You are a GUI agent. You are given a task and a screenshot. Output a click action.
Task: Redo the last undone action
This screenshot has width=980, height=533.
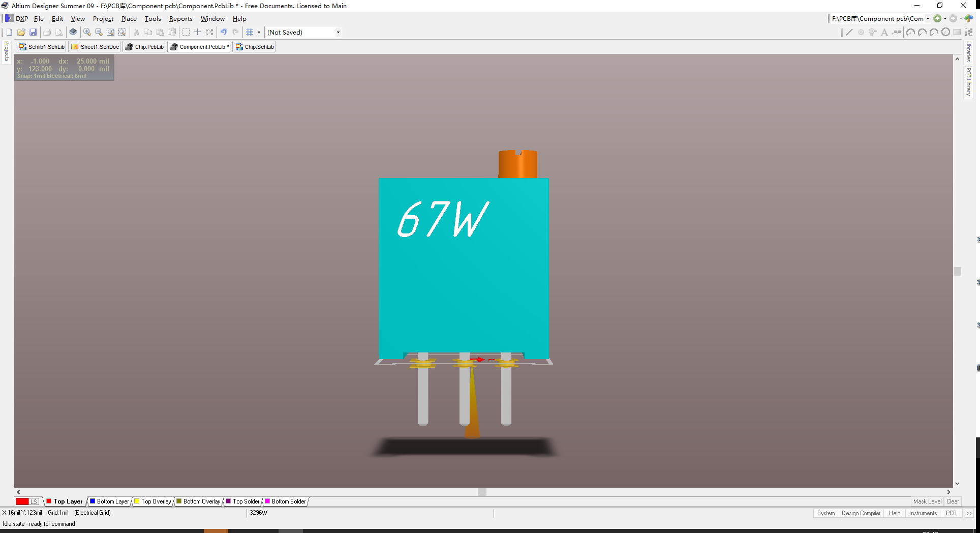(x=236, y=32)
